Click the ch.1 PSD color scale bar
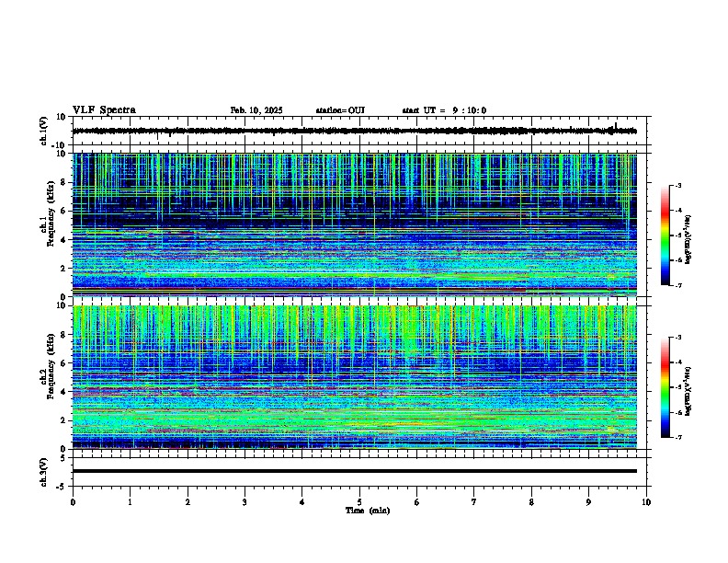Image resolution: width=728 pixels, height=563 pixels. pyautogui.click(x=665, y=236)
